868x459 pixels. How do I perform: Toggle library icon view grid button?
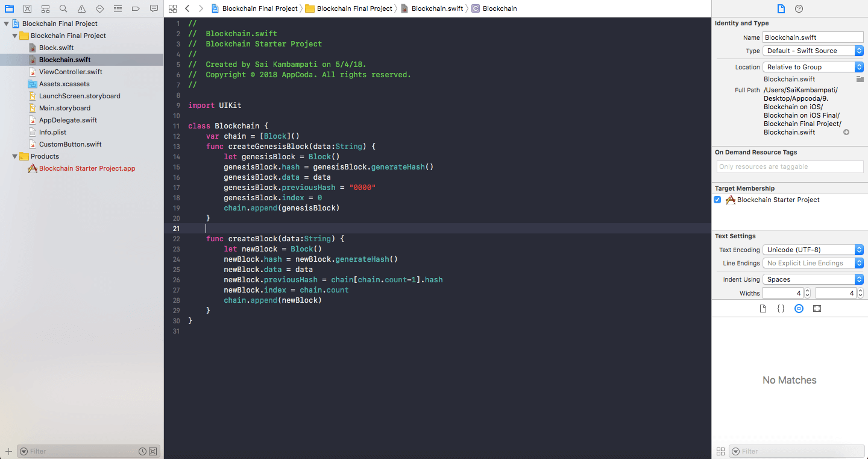coord(720,451)
